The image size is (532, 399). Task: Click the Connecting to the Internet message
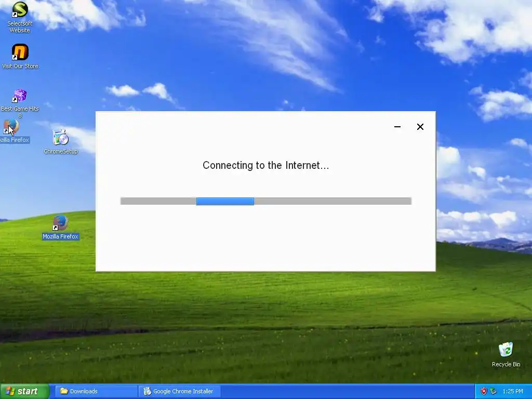(265, 165)
